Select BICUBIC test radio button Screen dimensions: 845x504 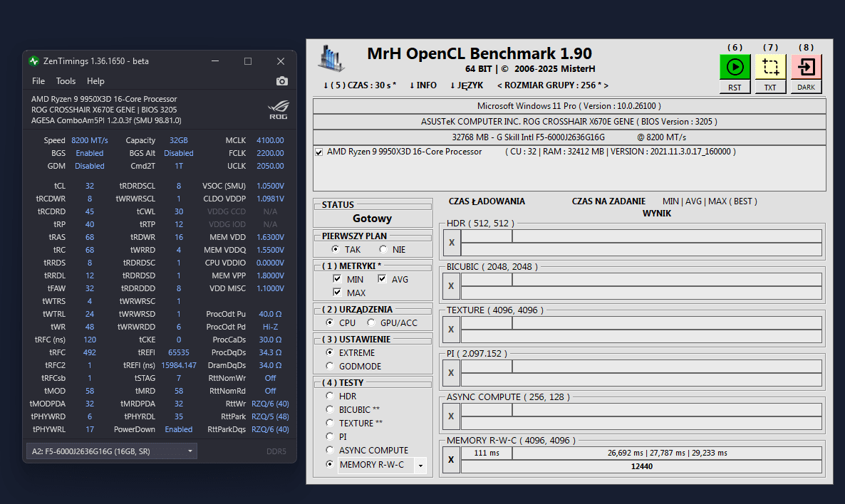(330, 409)
